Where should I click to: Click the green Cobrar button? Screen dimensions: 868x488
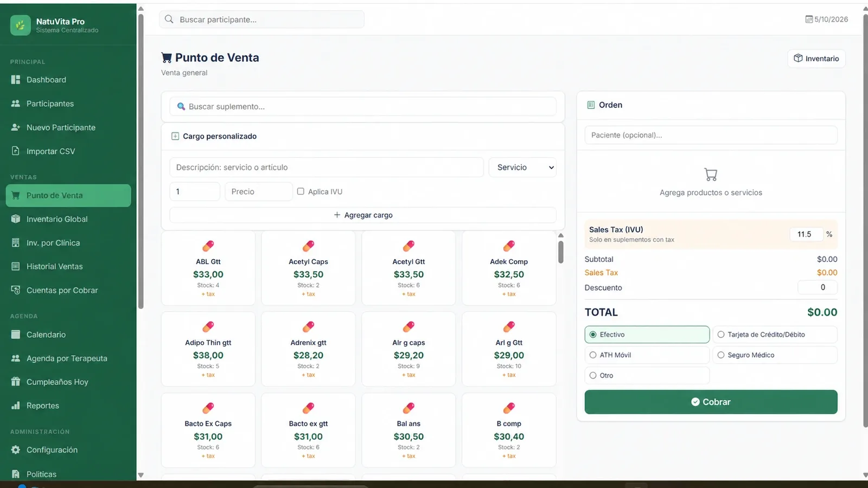point(711,402)
